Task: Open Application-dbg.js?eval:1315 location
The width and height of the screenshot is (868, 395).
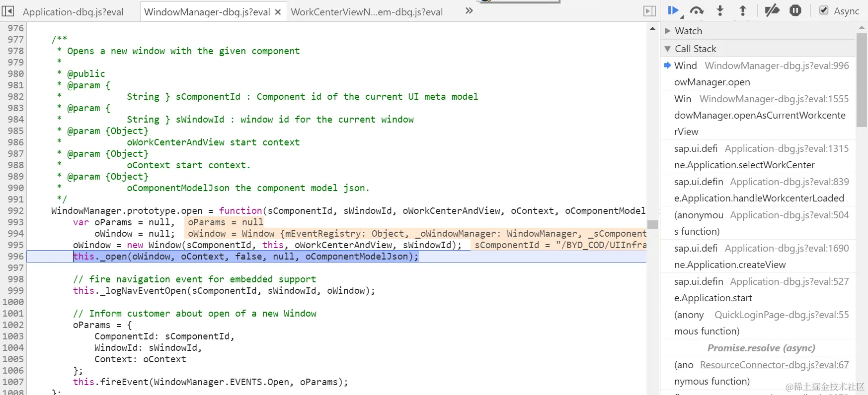Action: [x=787, y=148]
